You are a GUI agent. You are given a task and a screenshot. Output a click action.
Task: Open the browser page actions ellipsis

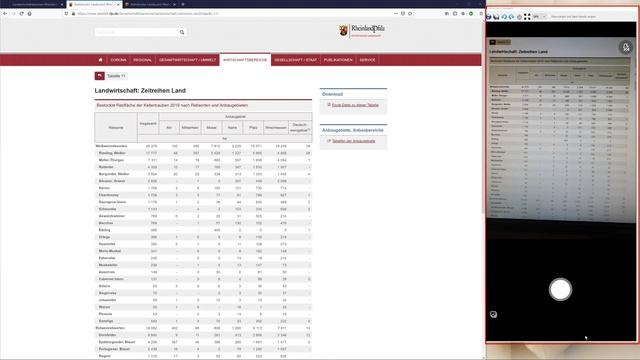pos(396,13)
